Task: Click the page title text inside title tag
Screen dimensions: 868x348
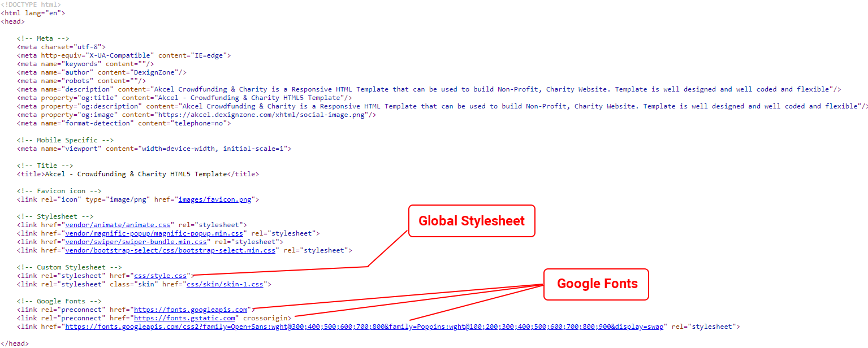Action: point(136,174)
